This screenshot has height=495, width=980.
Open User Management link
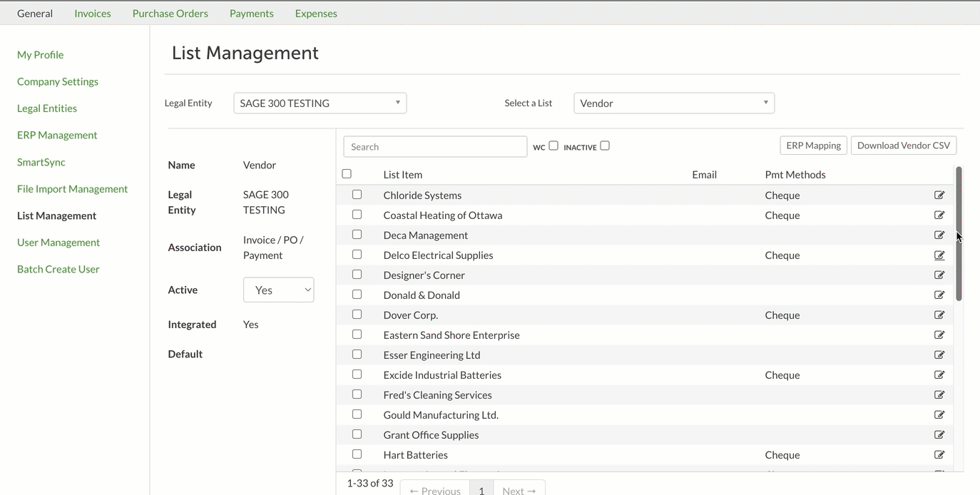[58, 243]
